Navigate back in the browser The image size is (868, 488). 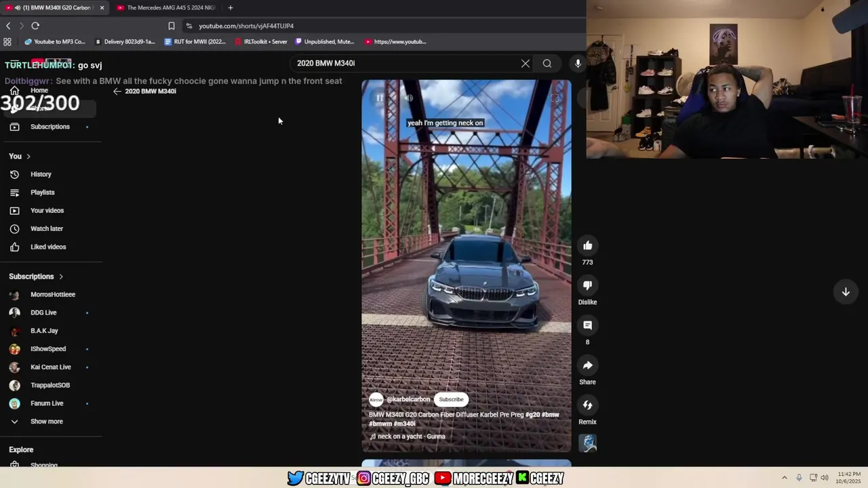pyautogui.click(x=8, y=26)
